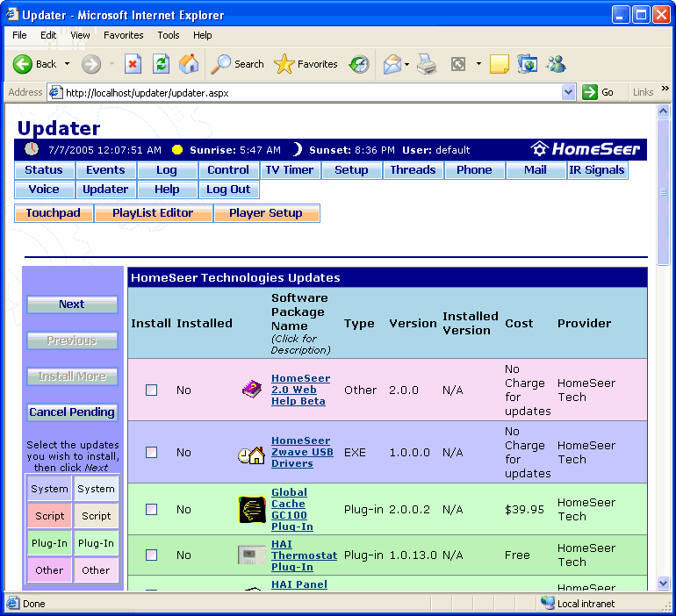Go to the Status tab
The width and height of the screenshot is (676, 616).
pyautogui.click(x=44, y=170)
